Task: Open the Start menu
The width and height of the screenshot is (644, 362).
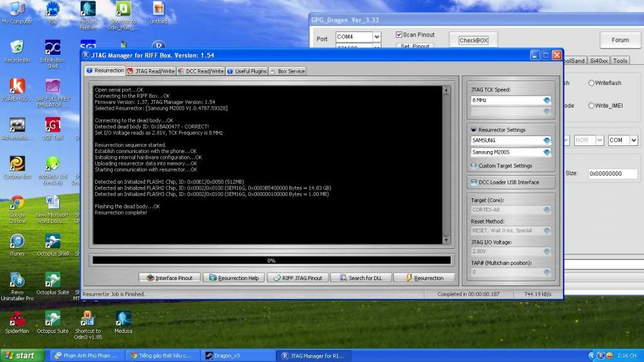Action: (x=22, y=356)
